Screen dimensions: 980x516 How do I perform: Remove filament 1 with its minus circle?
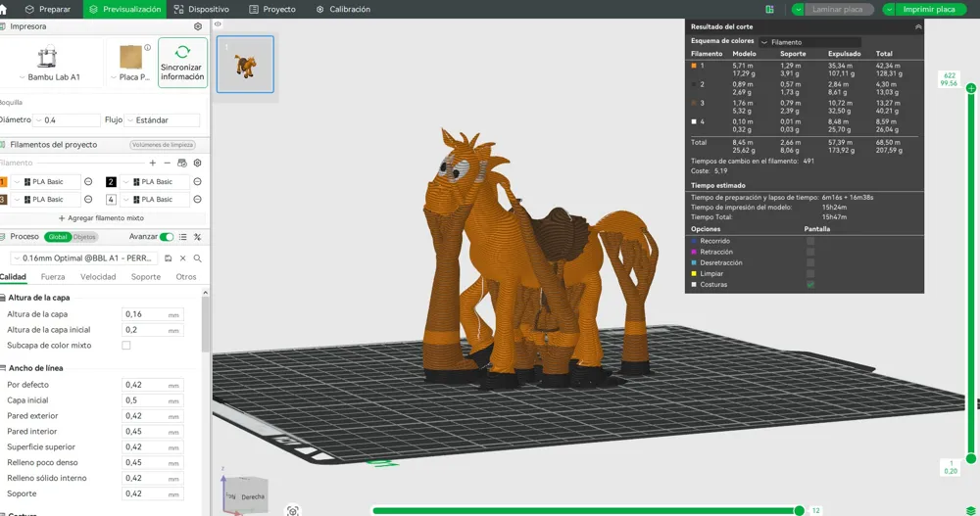(88, 182)
